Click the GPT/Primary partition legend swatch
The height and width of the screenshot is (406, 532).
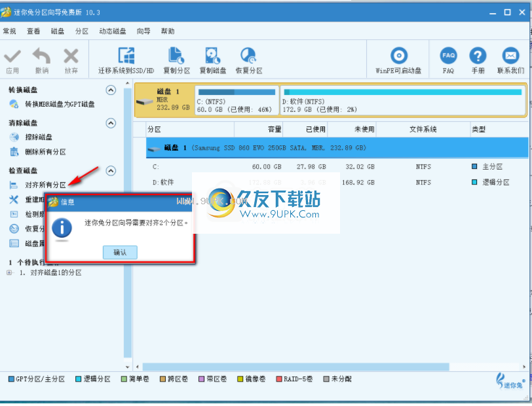click(x=11, y=379)
